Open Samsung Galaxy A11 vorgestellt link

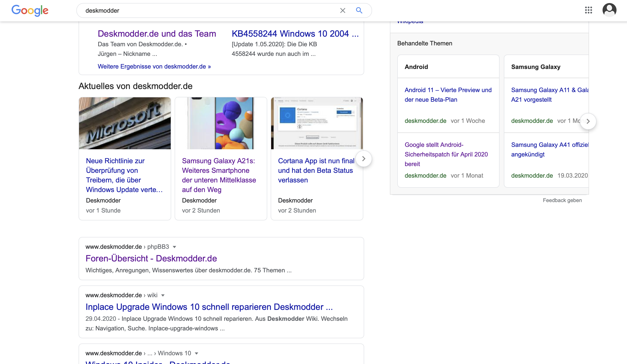(x=550, y=95)
